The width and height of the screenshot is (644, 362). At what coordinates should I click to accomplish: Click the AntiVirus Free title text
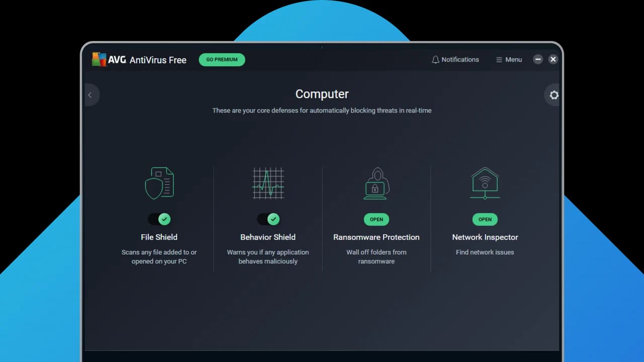pyautogui.click(x=158, y=60)
